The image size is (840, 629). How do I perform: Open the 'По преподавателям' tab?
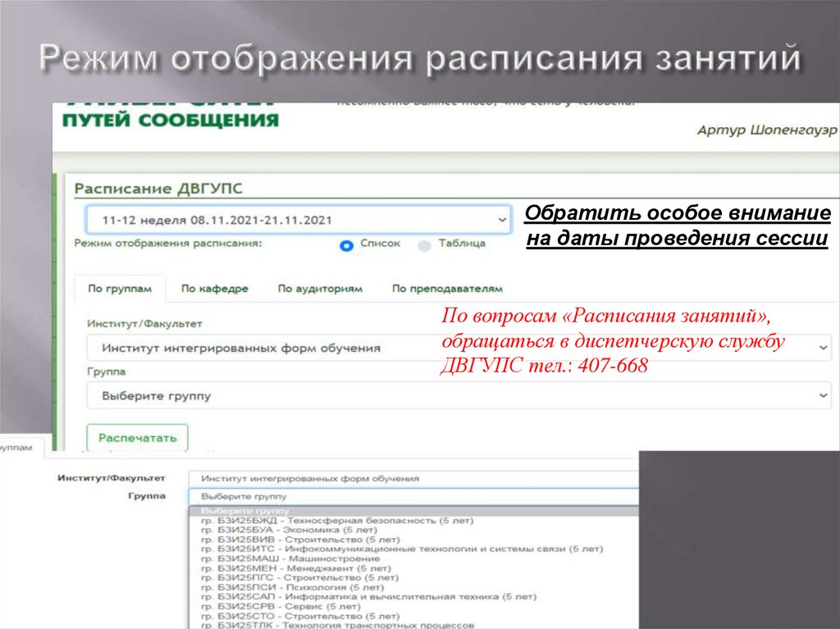click(450, 289)
